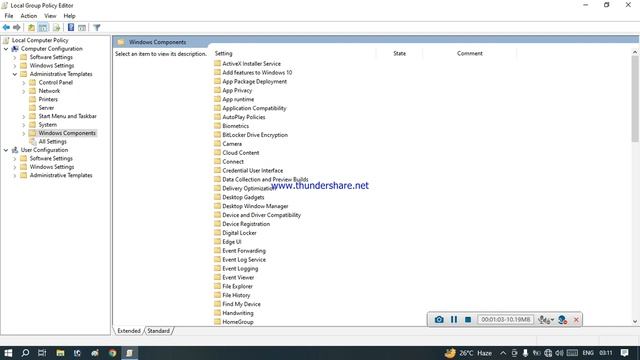
Task: Click the Filter funnel icon in toolbar
Action: coord(97,28)
